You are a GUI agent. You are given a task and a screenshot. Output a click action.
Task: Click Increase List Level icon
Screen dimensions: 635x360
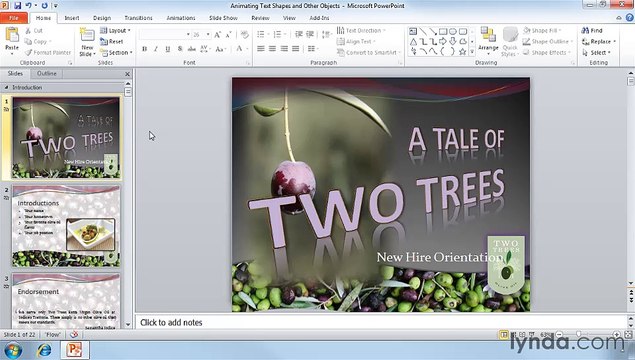310,34
